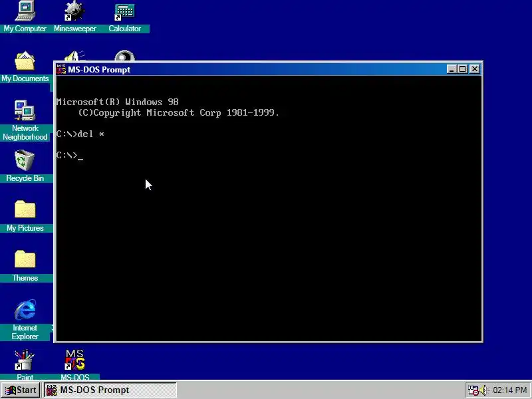532x399 pixels.
Task: Click the task scheduler tray icon
Action: click(x=473, y=390)
